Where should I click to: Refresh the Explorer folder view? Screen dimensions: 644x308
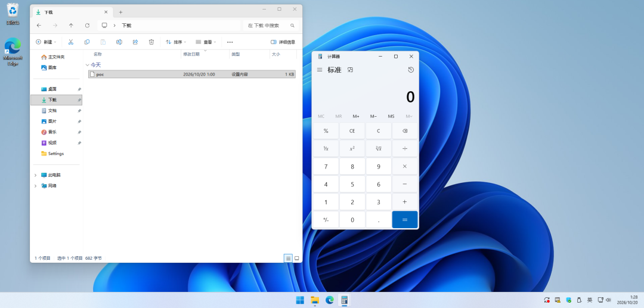[x=87, y=26]
